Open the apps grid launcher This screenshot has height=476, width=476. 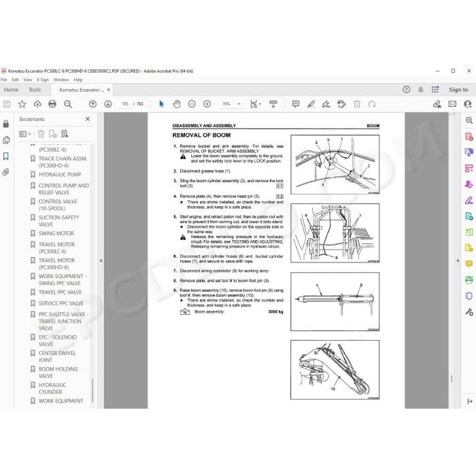pos(435,89)
